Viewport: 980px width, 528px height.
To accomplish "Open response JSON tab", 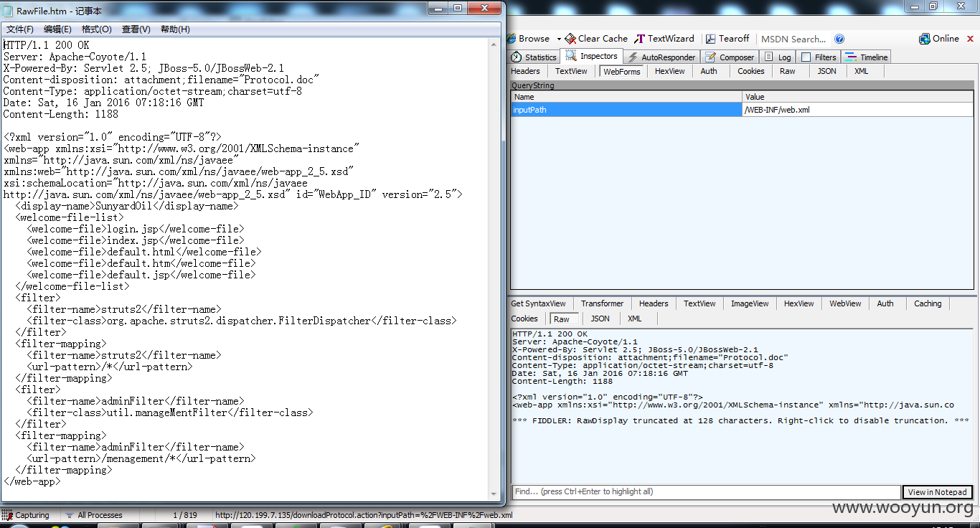I will coord(600,319).
